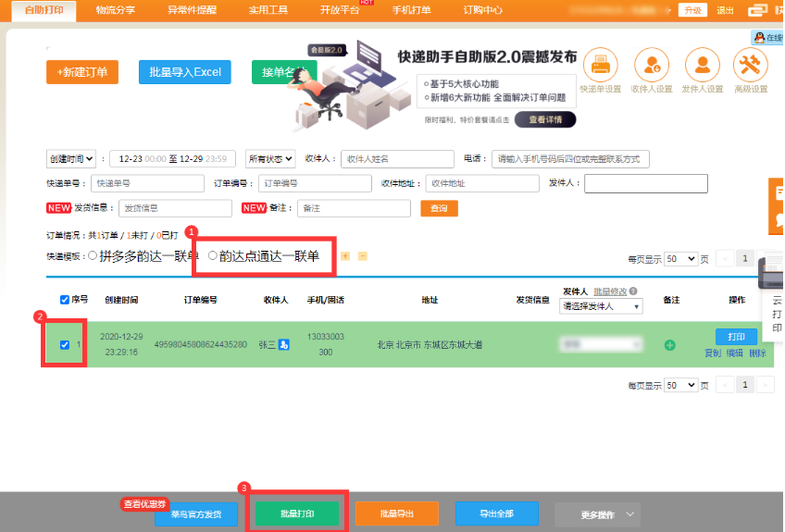Click the +新建订单 button
The height and width of the screenshot is (532, 785).
[82, 72]
